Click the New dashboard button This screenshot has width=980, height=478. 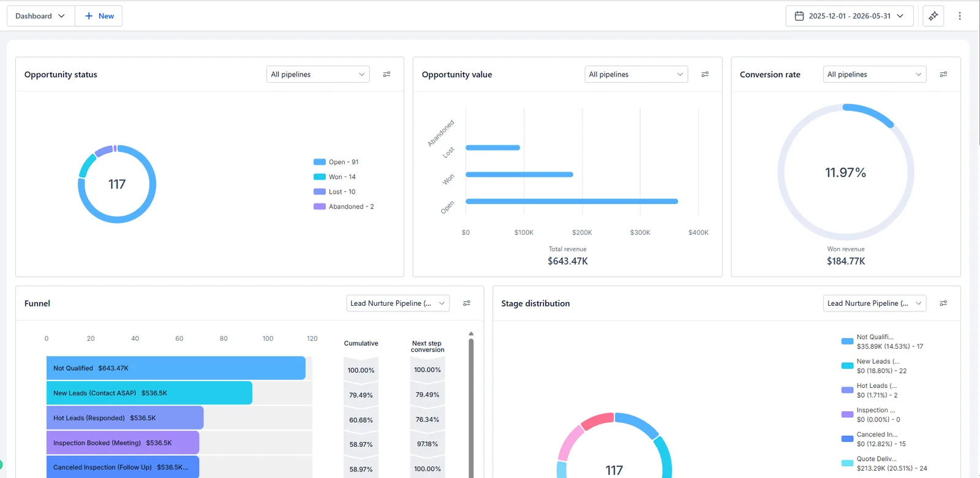(x=99, y=16)
